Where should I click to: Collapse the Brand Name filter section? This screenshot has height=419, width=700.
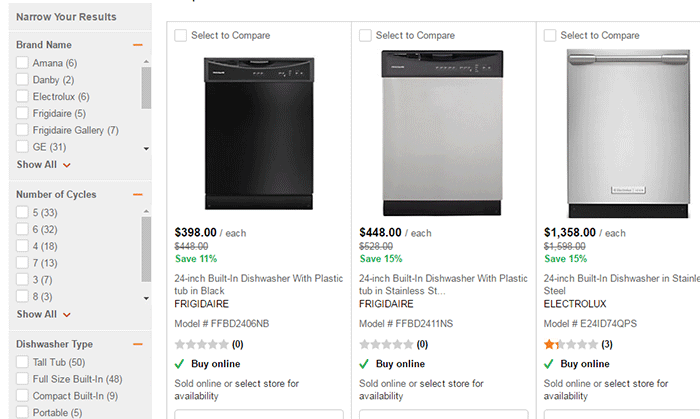click(x=138, y=45)
